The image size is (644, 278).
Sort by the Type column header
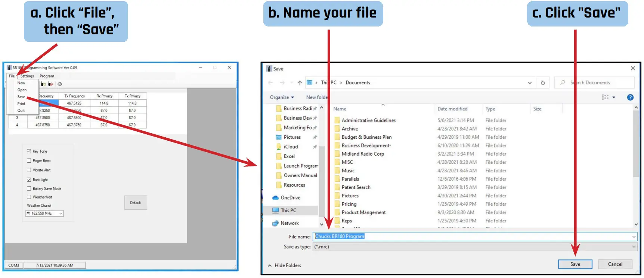pos(490,109)
